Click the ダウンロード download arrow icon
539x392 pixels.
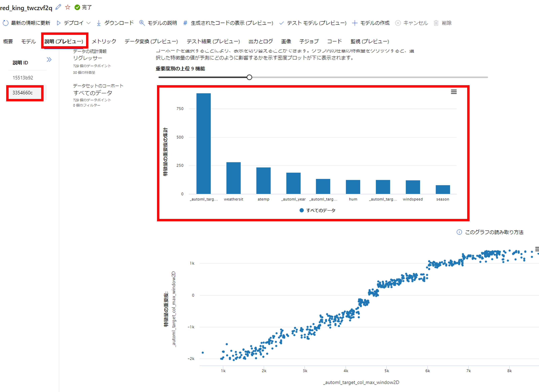[99, 23]
